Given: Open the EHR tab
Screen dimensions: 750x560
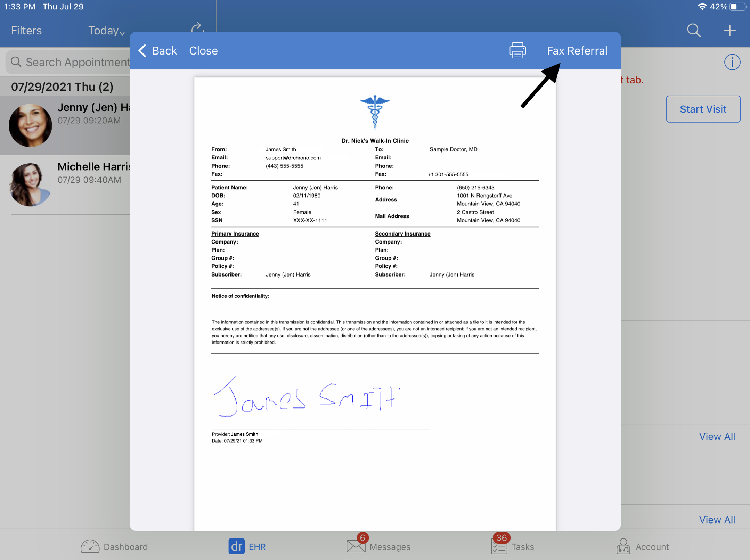Looking at the screenshot, I should [246, 545].
